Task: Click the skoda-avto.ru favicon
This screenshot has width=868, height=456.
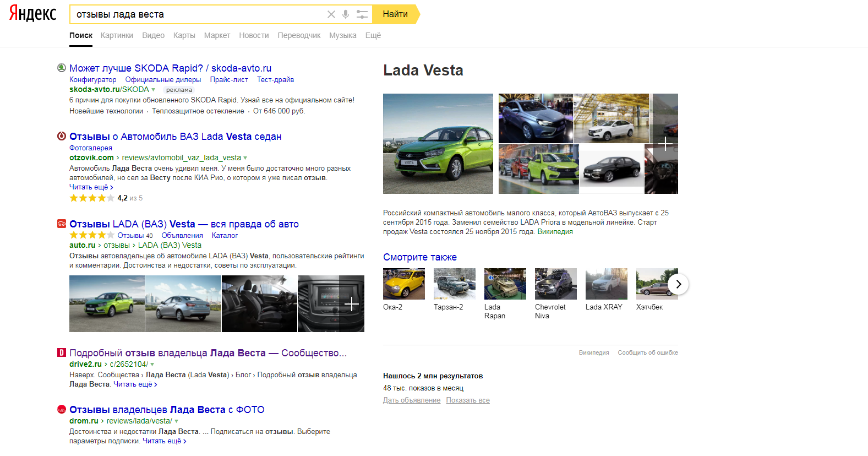Action: tap(62, 68)
